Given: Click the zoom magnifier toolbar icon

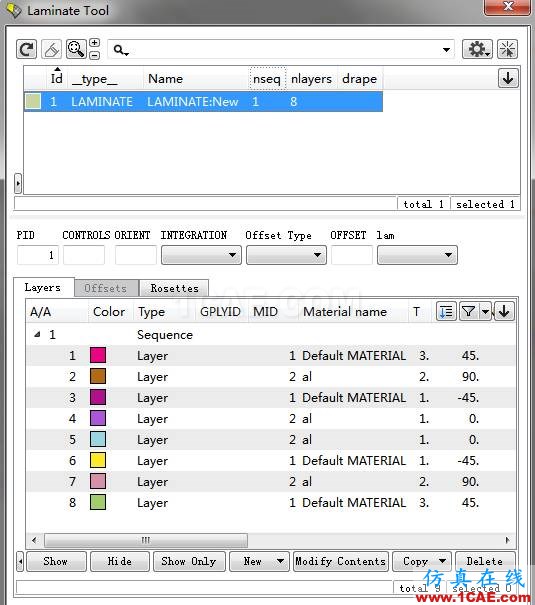Looking at the screenshot, I should (x=76, y=49).
